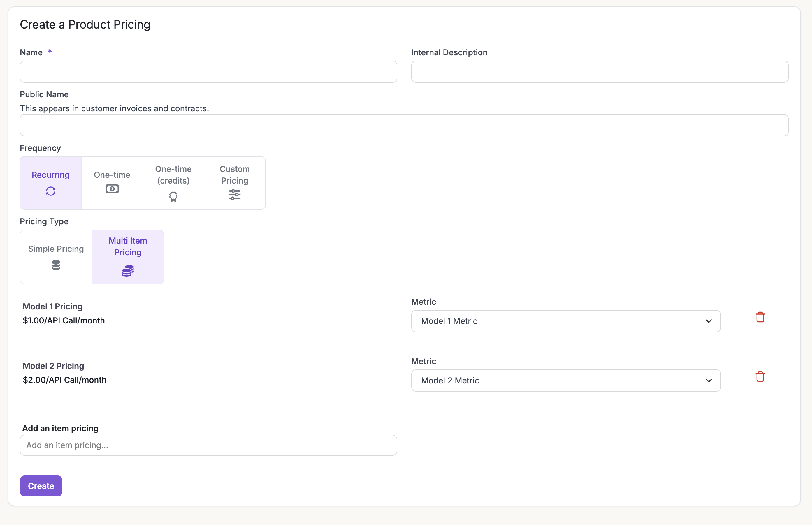This screenshot has width=812, height=525.
Task: Click the Simple Pricing coin stack icon
Action: click(56, 265)
